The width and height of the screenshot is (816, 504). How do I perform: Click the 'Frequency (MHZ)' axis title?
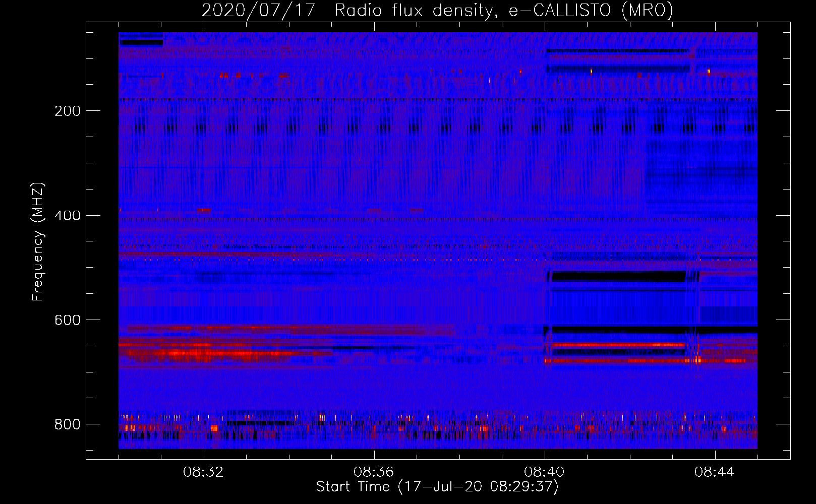tap(38, 241)
